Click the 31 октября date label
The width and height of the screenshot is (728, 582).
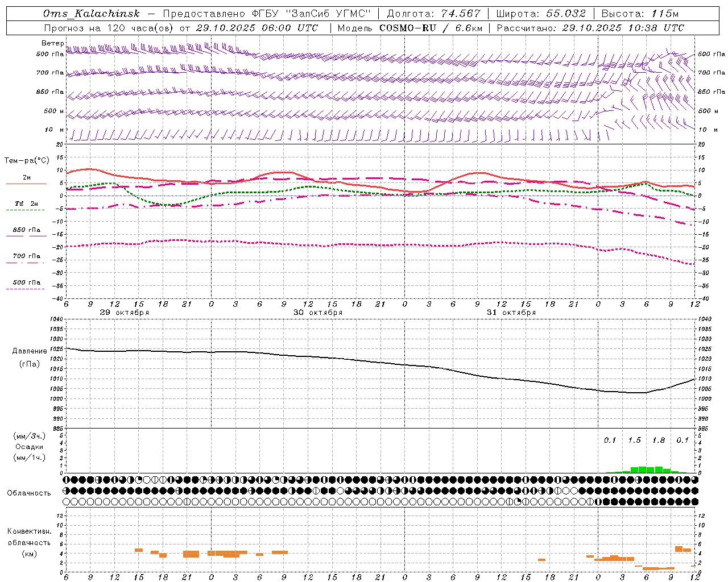click(x=511, y=313)
